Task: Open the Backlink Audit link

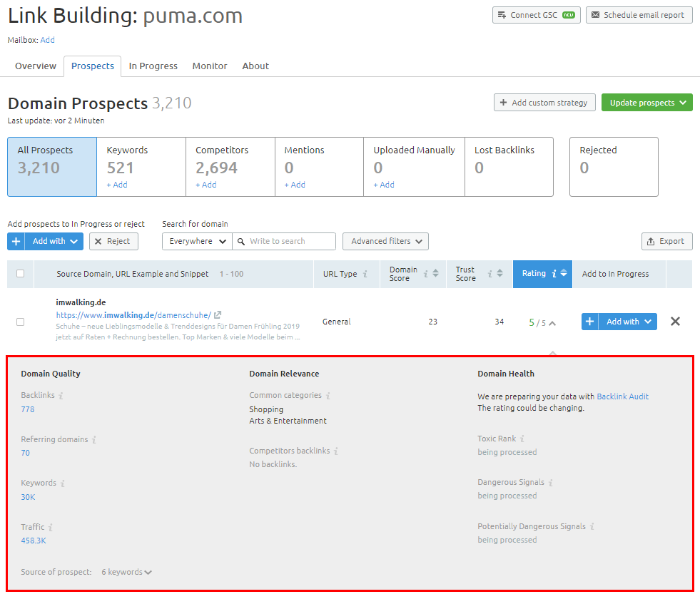Action: tap(622, 396)
